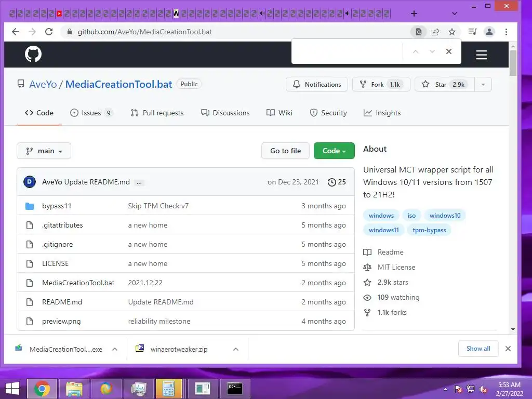Switch to the Discussions tab
This screenshot has height=399, width=532.
225,113
